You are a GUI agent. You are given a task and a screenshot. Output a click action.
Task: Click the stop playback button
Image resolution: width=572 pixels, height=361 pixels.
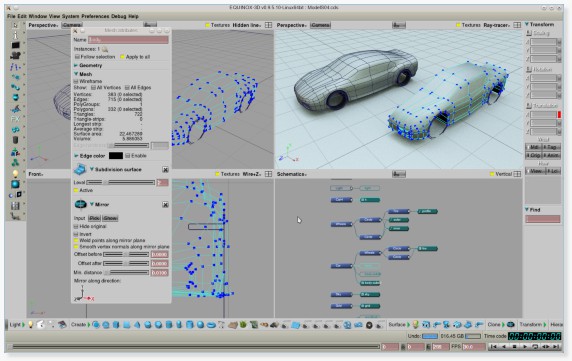(x=514, y=346)
